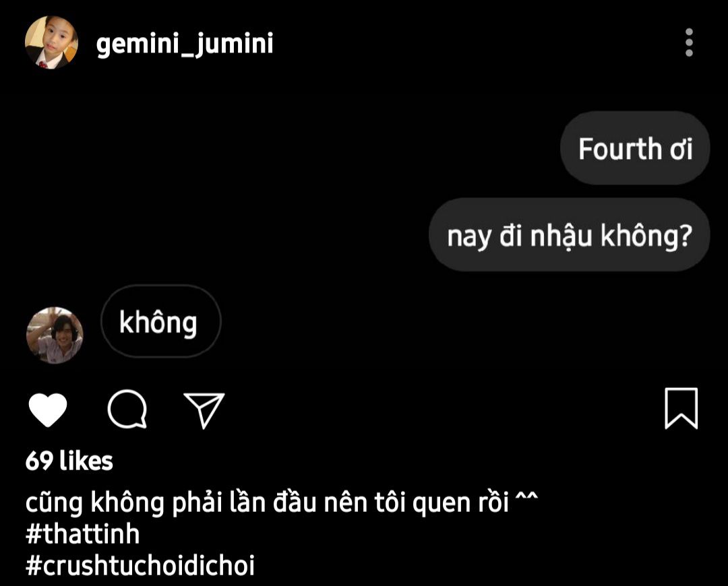View who liked via 69 likes
Viewport: 728px width, 586px height.
pos(69,461)
